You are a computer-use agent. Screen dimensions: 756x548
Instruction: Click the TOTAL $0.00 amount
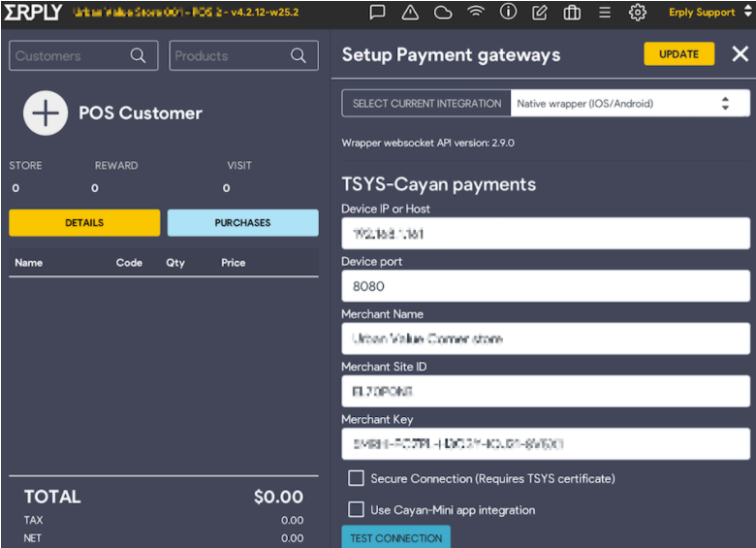pos(278,497)
